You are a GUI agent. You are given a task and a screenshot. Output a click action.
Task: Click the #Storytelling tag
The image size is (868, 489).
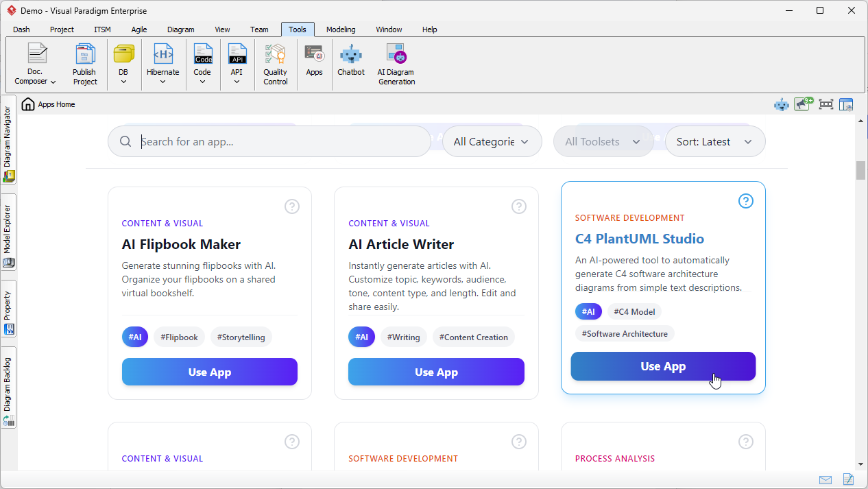[x=241, y=337]
